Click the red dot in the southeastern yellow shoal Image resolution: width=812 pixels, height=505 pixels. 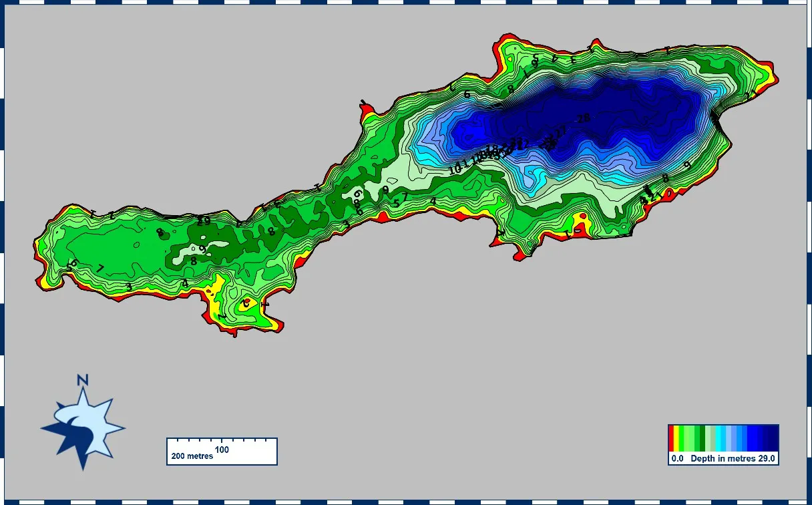coord(584,217)
